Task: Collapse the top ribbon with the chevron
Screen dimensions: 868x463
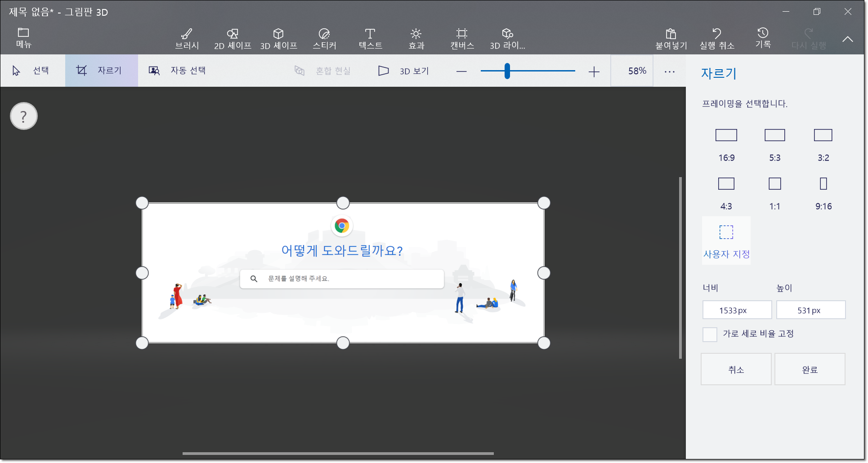Action: point(848,39)
